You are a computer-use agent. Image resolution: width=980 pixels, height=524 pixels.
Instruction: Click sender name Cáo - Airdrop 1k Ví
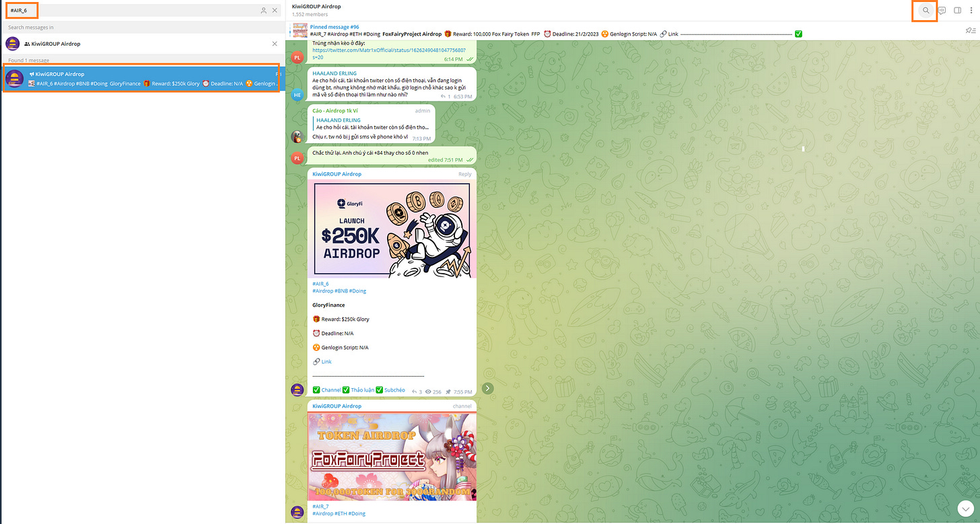pos(334,110)
